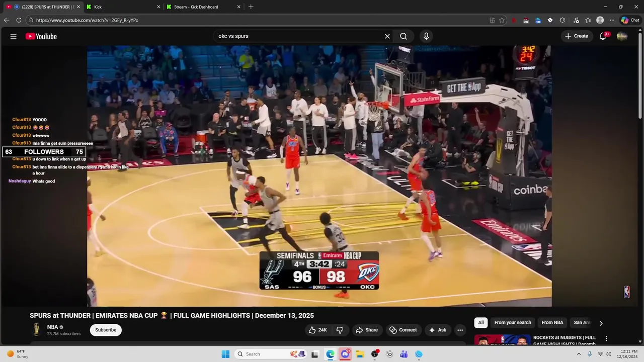Click the Share button
The width and height of the screenshot is (644, 362).
click(x=366, y=330)
